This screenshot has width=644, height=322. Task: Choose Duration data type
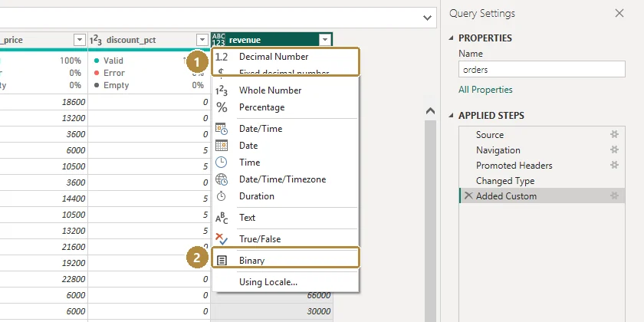point(285,196)
